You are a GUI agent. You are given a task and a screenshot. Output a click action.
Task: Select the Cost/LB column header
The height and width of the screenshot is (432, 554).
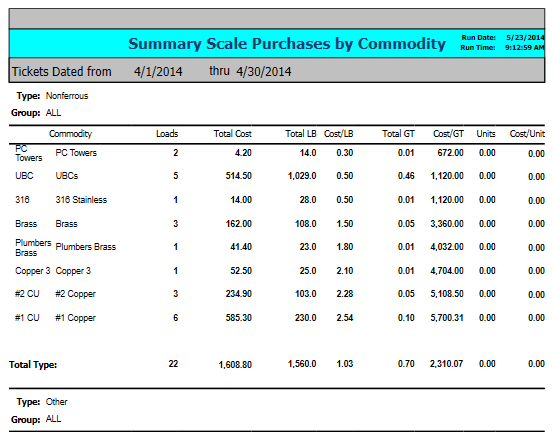click(338, 134)
